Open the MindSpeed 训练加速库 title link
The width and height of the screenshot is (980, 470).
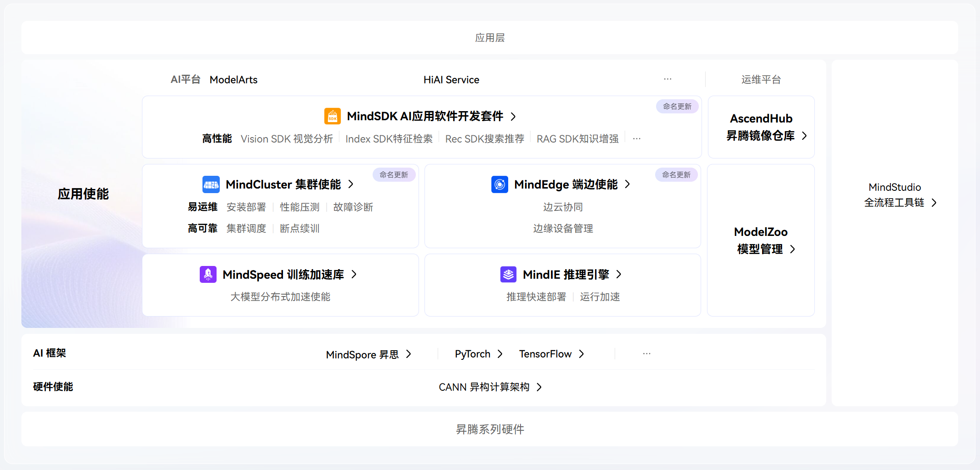[283, 275]
